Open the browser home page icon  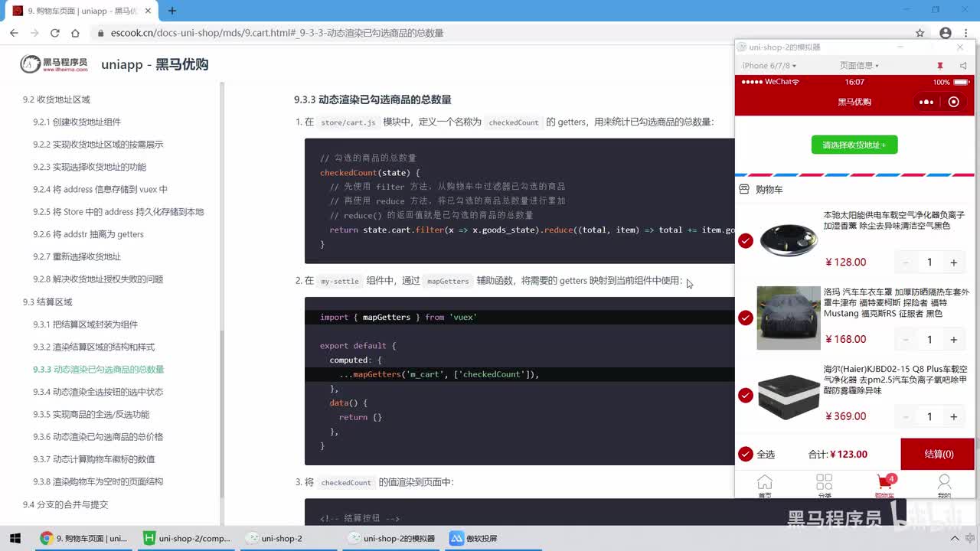coord(75,33)
